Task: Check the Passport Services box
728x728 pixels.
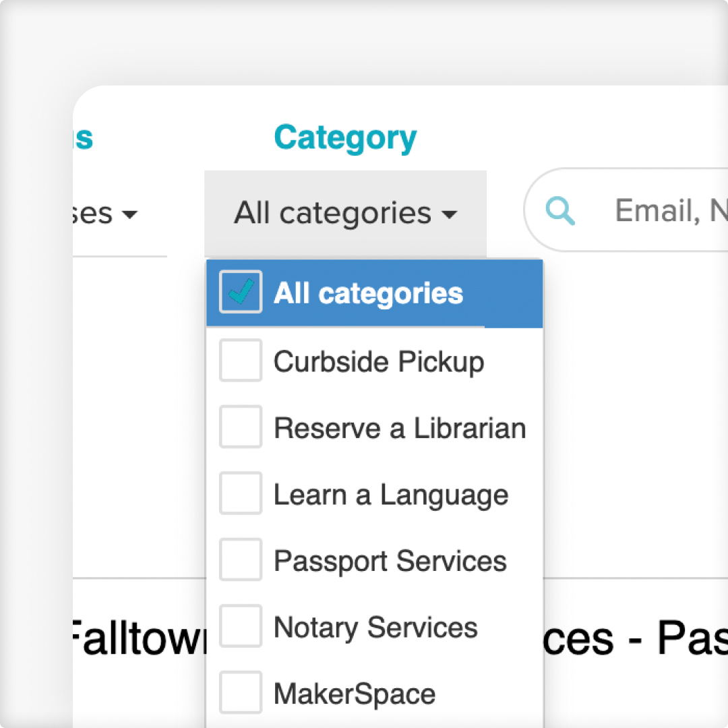Action: 241,559
